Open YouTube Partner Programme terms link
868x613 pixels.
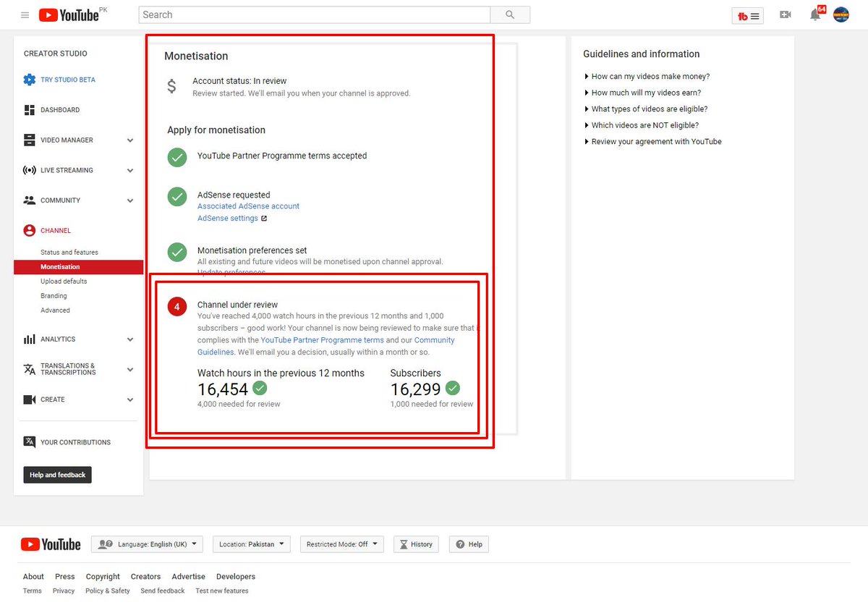[x=323, y=340]
